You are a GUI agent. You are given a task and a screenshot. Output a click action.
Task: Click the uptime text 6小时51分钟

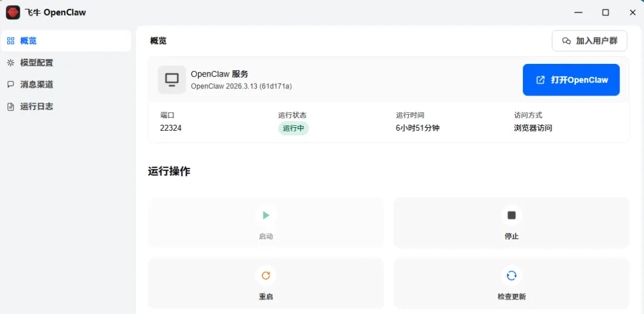click(x=417, y=128)
